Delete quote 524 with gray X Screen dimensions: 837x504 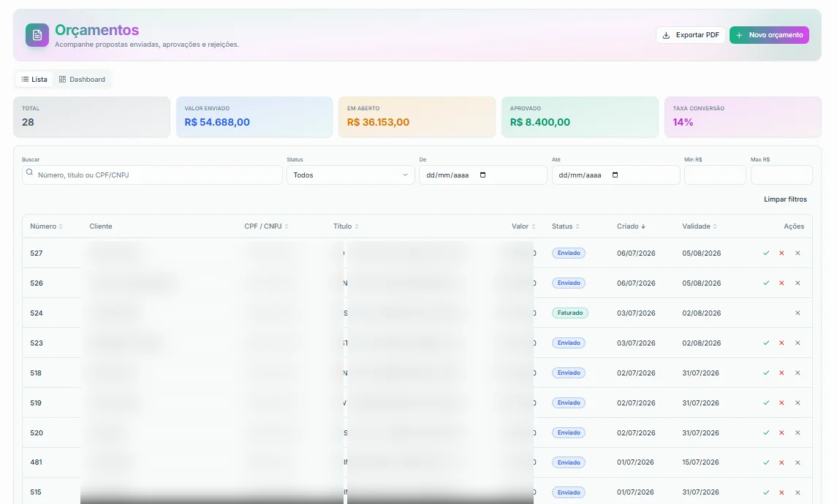click(798, 313)
